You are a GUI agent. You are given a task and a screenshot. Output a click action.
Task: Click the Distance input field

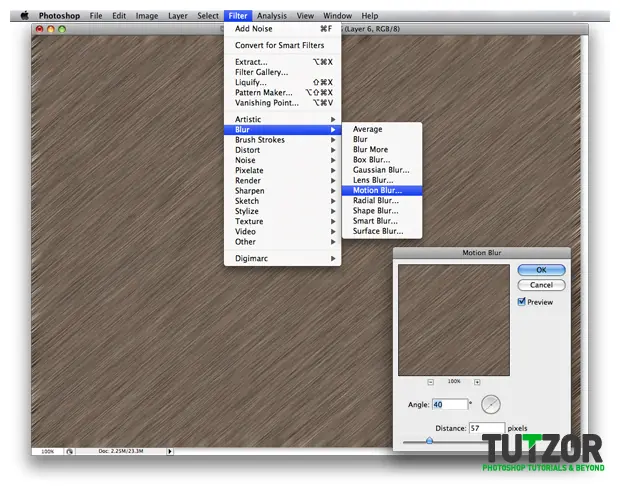pos(487,428)
